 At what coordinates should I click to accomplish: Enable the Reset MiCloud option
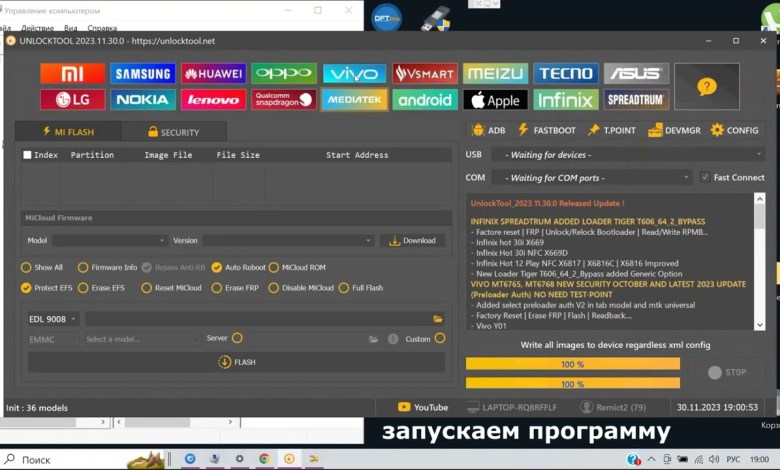click(x=146, y=288)
